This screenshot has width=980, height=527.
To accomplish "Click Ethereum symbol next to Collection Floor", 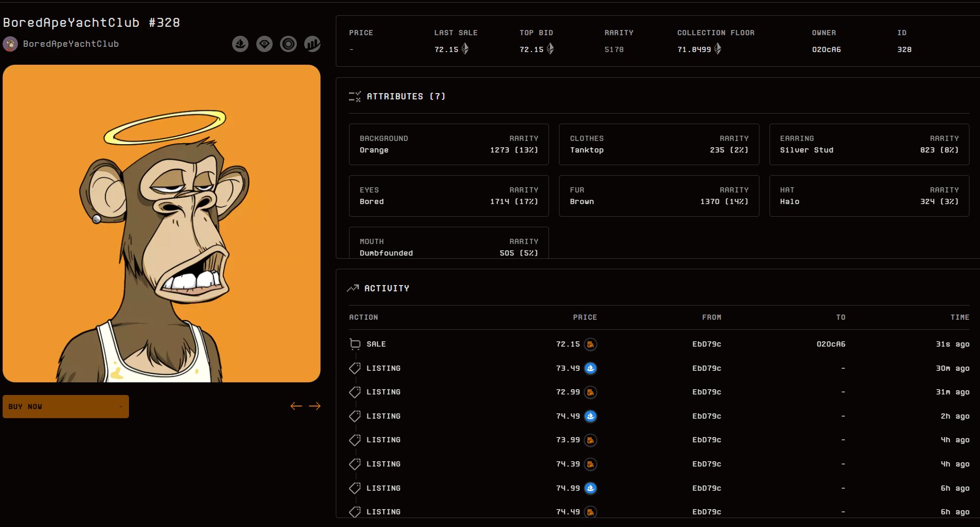I will click(718, 49).
